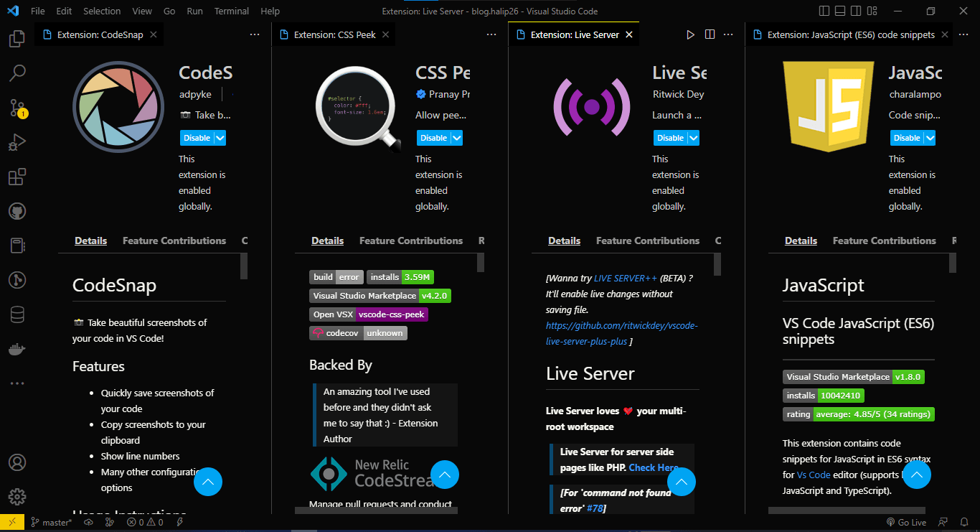Toggle secondary side bar layout button
This screenshot has height=532, width=980.
857,11
